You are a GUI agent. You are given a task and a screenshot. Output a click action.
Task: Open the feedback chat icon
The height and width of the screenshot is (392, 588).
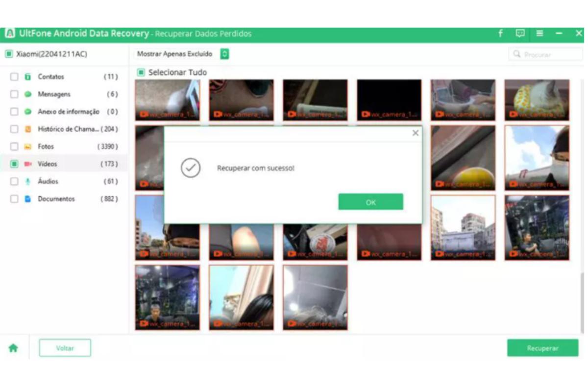[520, 33]
